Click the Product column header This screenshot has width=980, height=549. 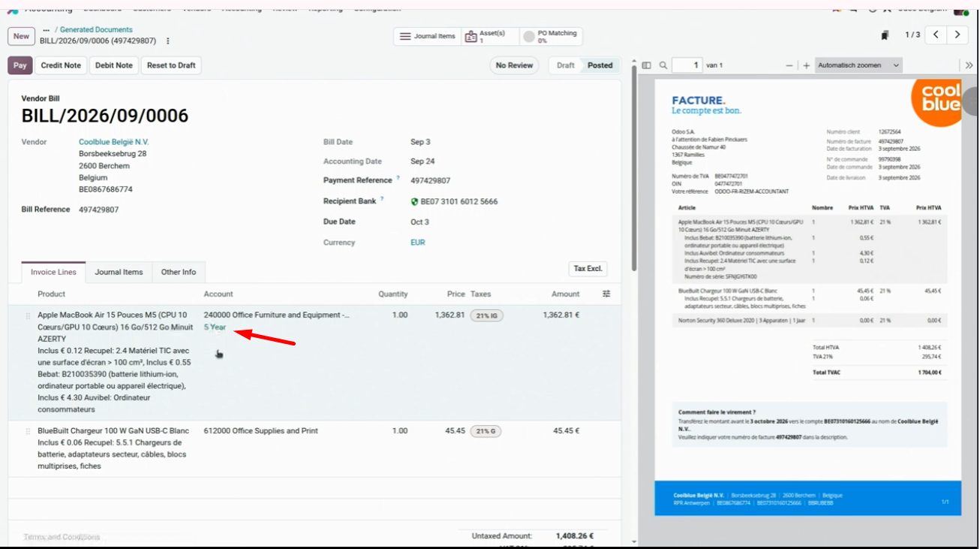[52, 294]
